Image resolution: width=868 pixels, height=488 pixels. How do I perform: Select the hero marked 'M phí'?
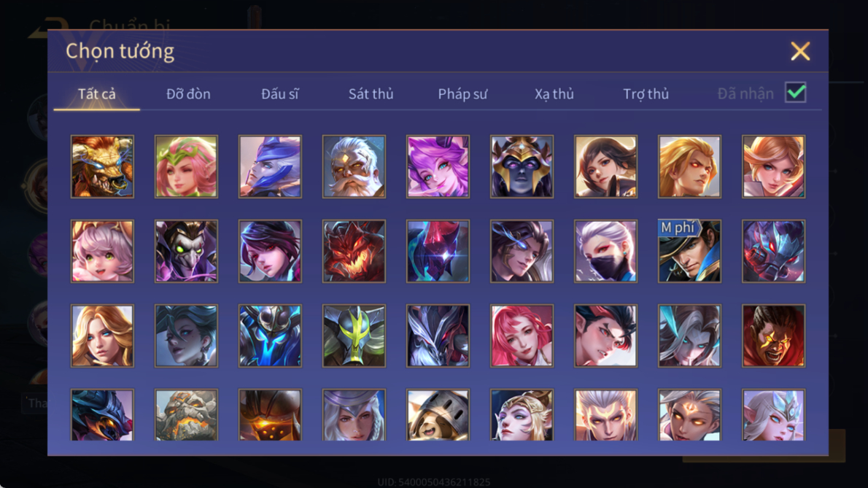pos(689,251)
